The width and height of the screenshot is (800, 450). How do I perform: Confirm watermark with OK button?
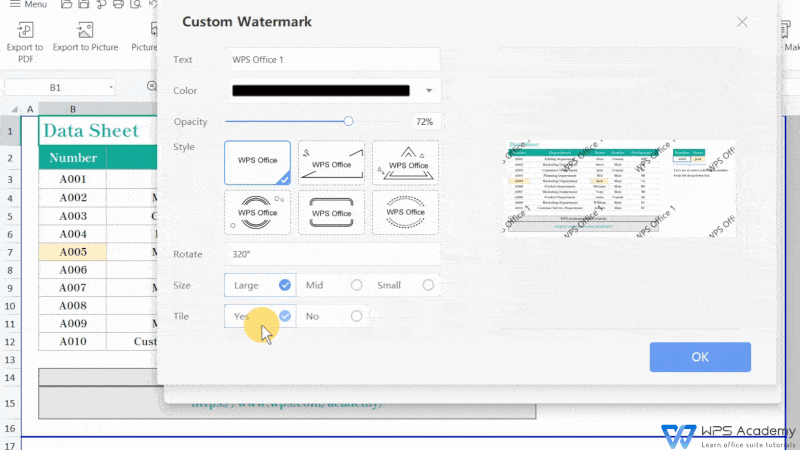coord(700,357)
